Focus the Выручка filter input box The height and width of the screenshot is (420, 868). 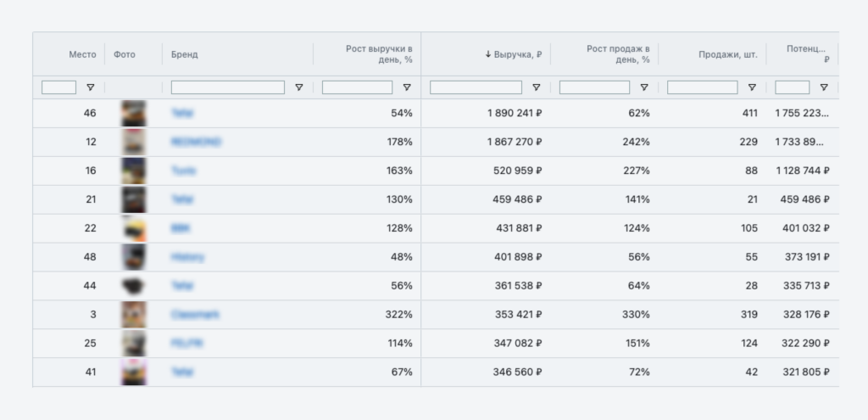[476, 87]
